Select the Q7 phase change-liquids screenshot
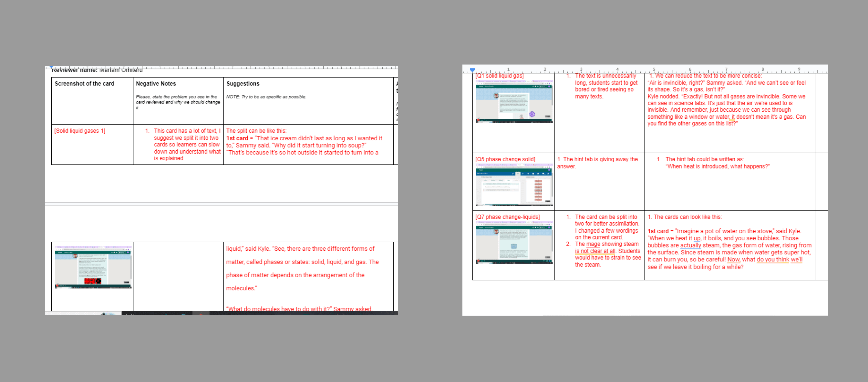Screen dimensions: 868x382 click(x=514, y=242)
